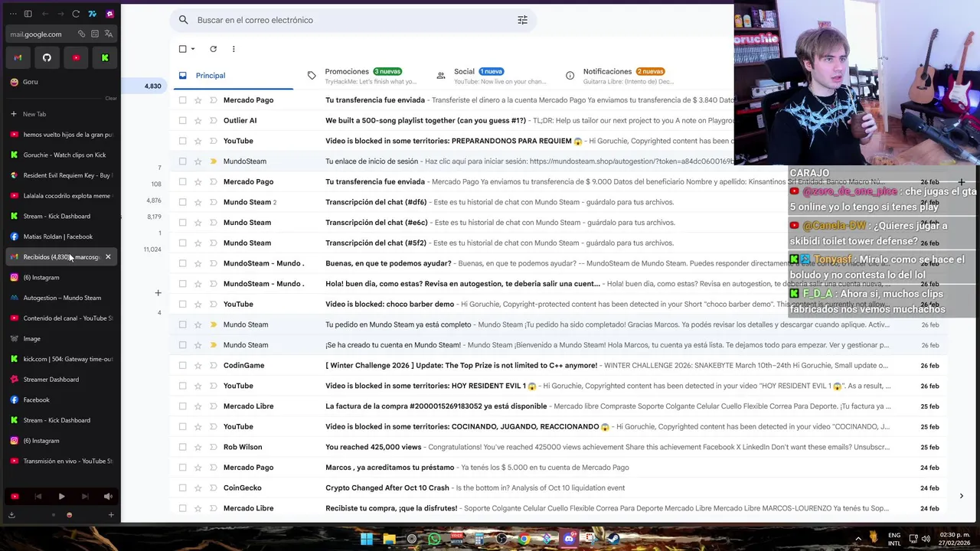This screenshot has width=980, height=551.
Task: Open the Windows Start button
Action: point(367,539)
